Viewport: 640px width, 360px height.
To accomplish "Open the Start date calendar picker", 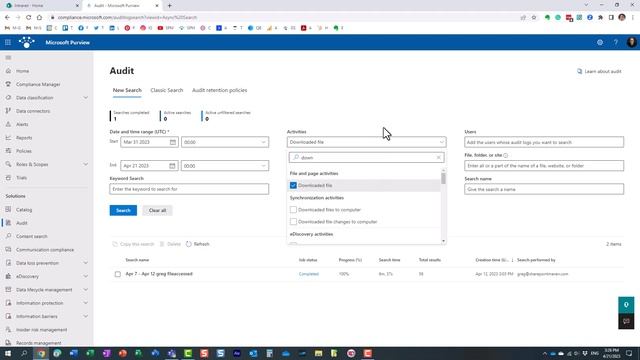I will coord(173,142).
